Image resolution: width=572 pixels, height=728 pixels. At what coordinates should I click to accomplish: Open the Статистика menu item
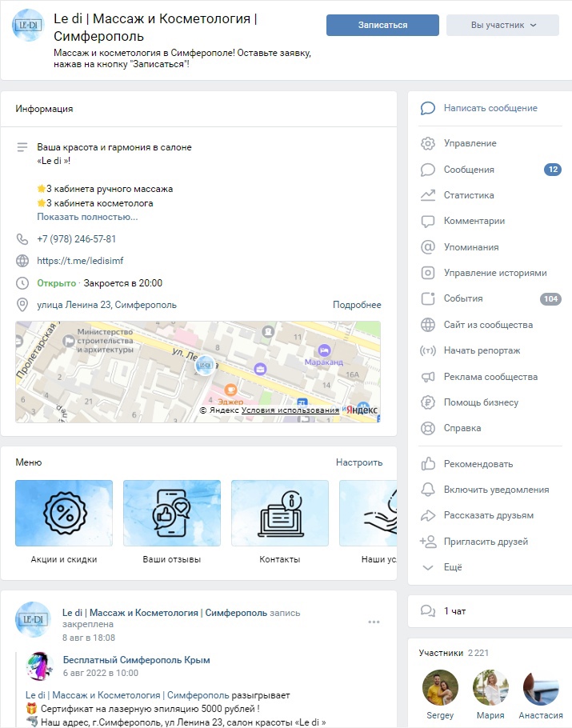tap(469, 195)
